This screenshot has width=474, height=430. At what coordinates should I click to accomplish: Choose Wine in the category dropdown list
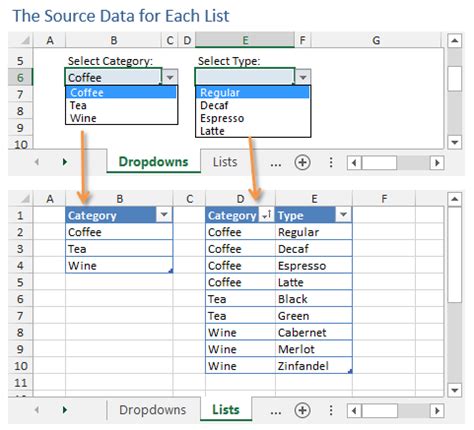tap(121, 118)
